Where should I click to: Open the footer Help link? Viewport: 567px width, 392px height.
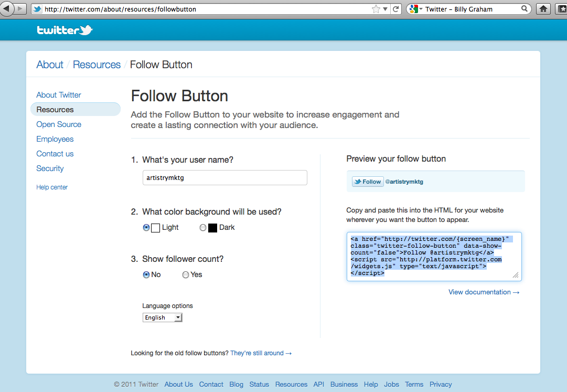pyautogui.click(x=371, y=385)
